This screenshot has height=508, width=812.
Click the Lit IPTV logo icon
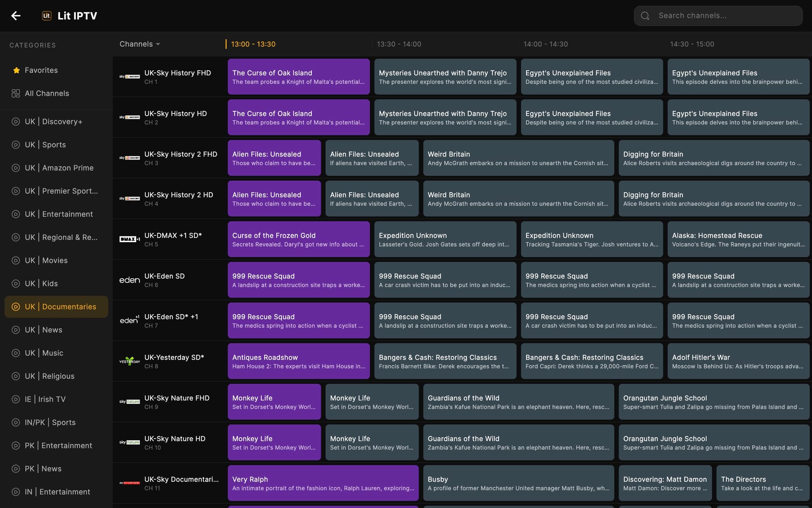47,16
